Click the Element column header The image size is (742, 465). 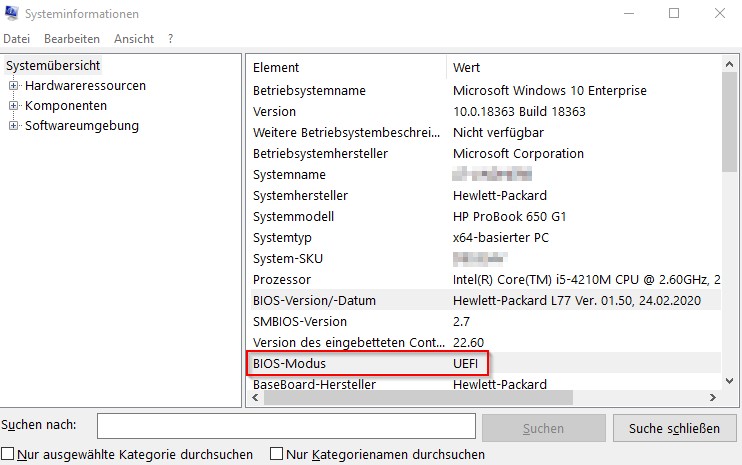coord(276,67)
